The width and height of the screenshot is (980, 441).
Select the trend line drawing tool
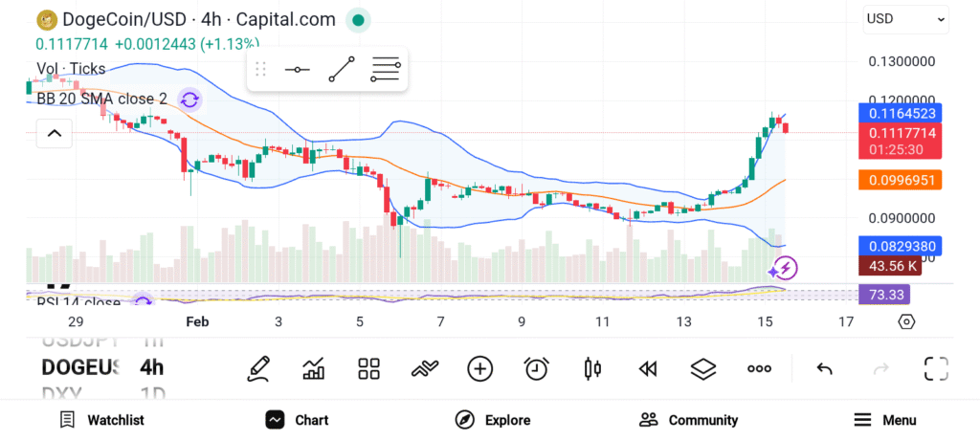pos(341,70)
